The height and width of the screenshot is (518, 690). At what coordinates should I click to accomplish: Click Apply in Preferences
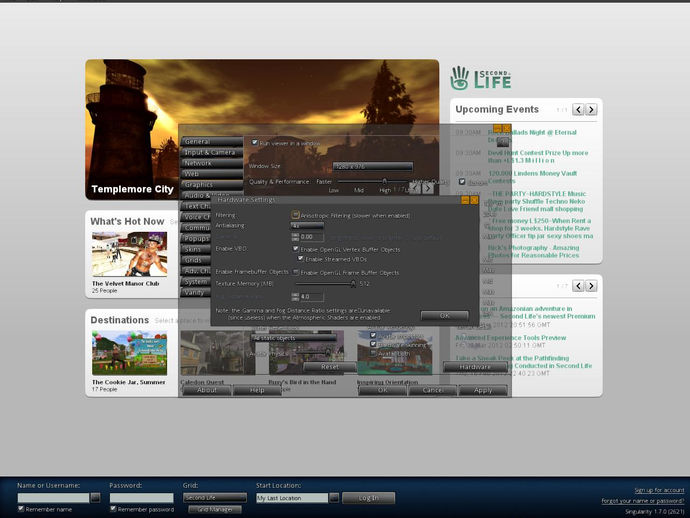click(x=483, y=390)
